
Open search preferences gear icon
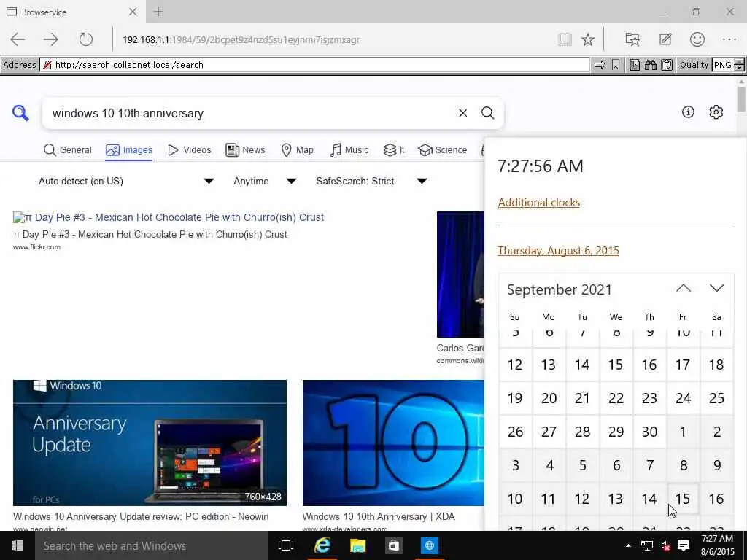tap(716, 112)
